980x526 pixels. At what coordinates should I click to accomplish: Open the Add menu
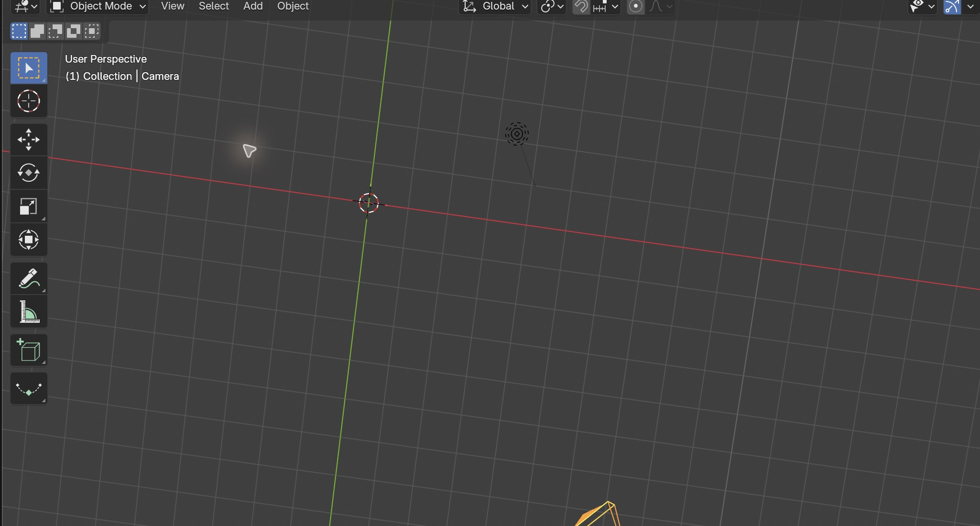point(253,6)
